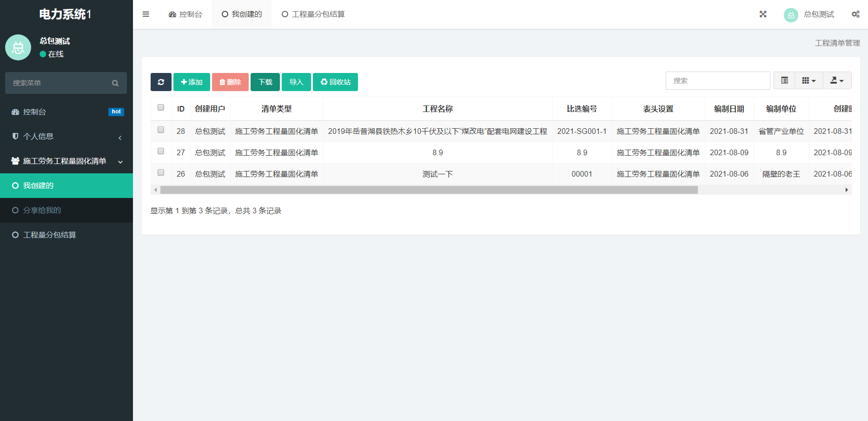Select 分享给我的 in the sidebar

[x=66, y=210]
